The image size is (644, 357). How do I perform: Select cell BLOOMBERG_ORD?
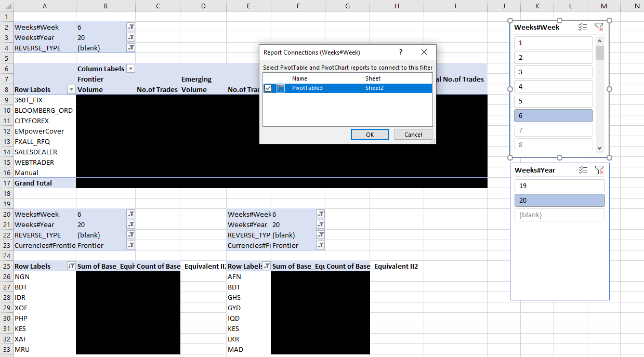[x=44, y=110]
